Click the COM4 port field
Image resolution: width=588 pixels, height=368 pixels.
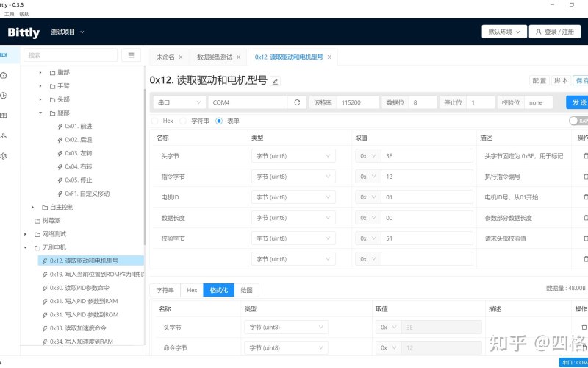pos(248,102)
